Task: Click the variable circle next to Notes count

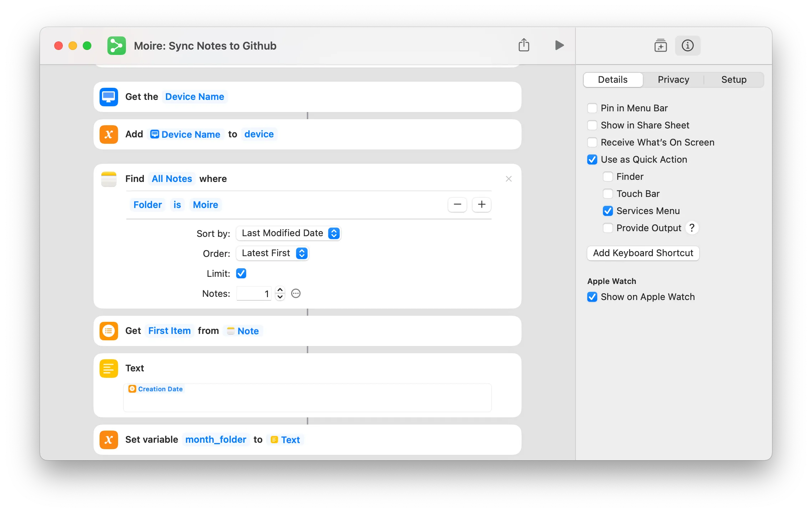Action: click(296, 294)
